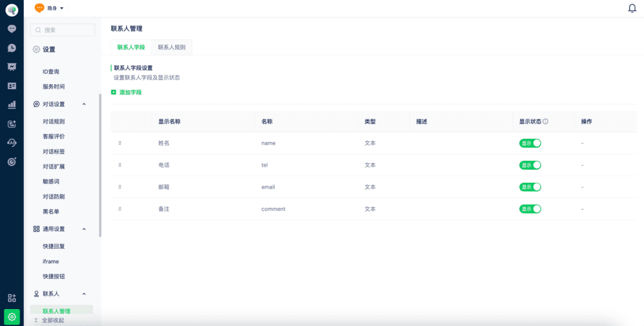The image size is (644, 326).
Task: Toggle display switch for 姓名 field
Action: click(x=530, y=143)
